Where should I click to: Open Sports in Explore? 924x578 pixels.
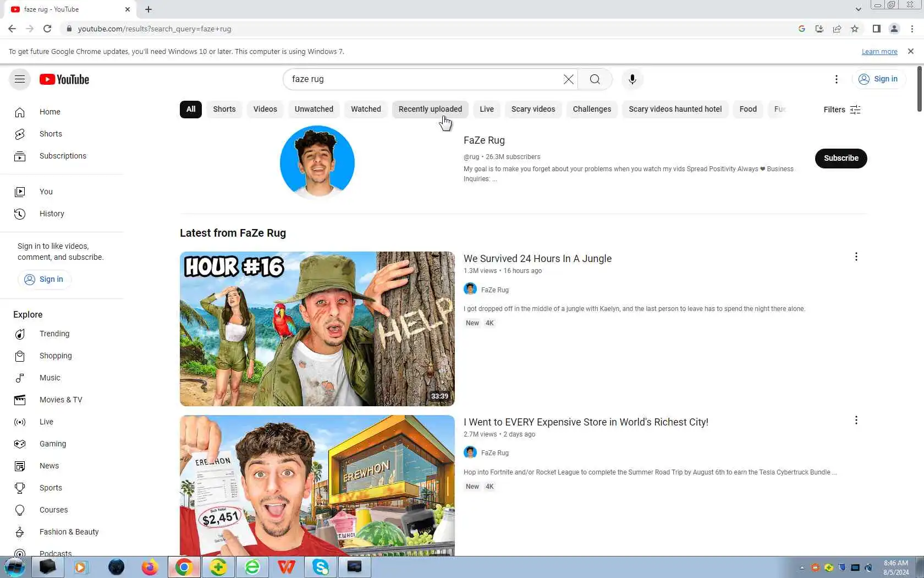click(62, 488)
